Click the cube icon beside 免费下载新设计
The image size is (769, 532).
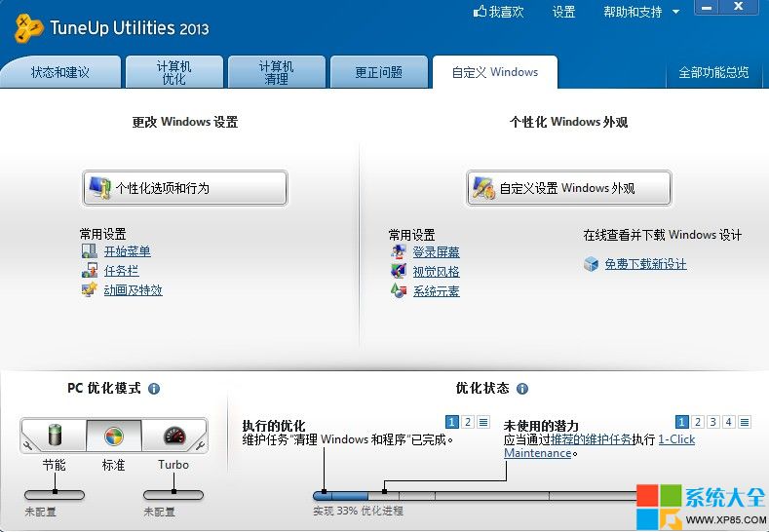(592, 264)
